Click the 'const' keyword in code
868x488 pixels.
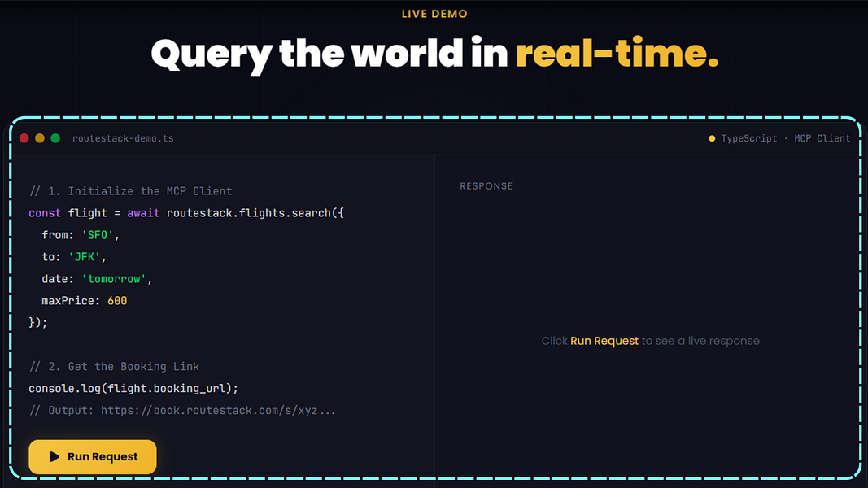click(x=45, y=213)
